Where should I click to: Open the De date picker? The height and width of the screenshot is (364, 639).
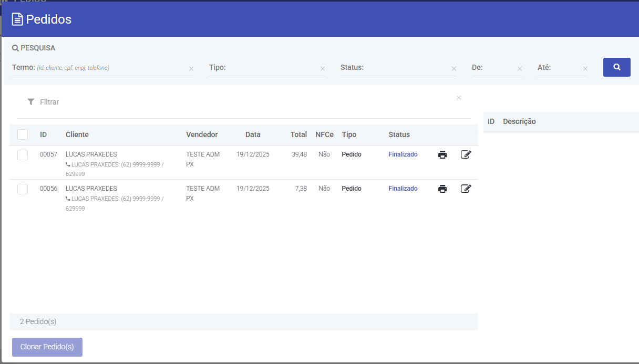493,68
